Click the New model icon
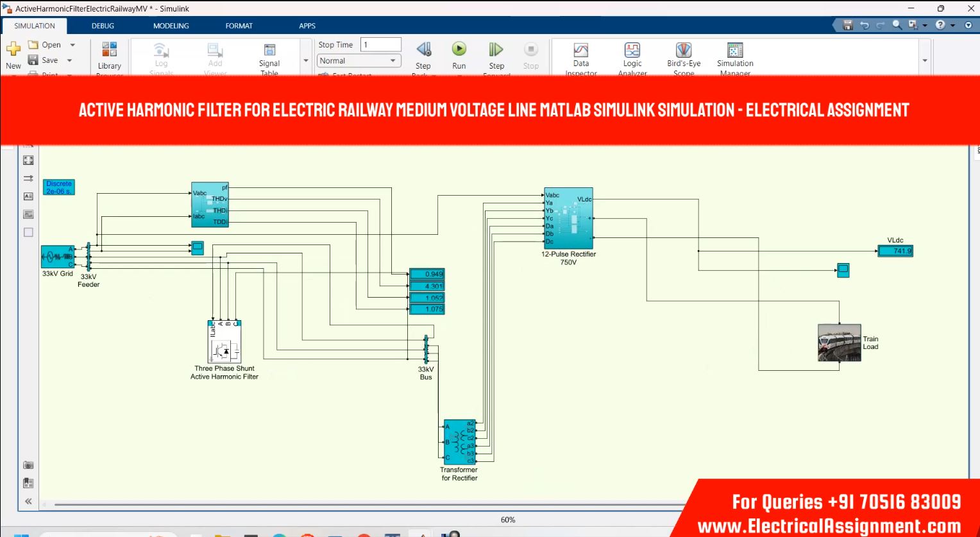Image resolution: width=980 pixels, height=537 pixels. [13, 49]
